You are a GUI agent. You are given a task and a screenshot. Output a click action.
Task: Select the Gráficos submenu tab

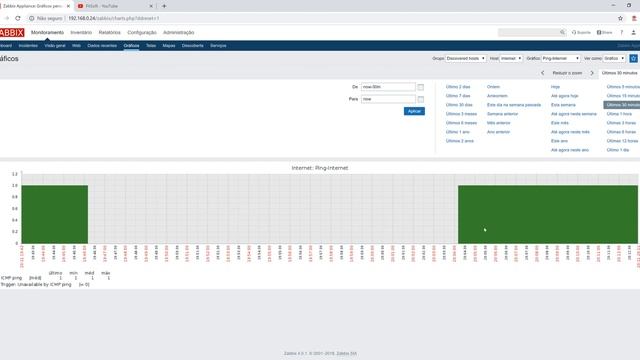pos(131,46)
